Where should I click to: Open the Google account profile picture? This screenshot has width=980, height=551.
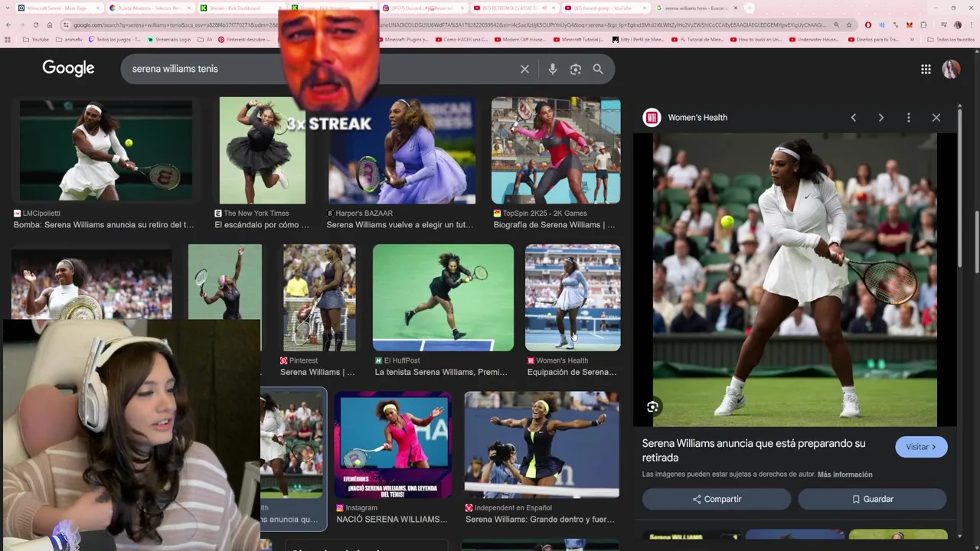(951, 69)
